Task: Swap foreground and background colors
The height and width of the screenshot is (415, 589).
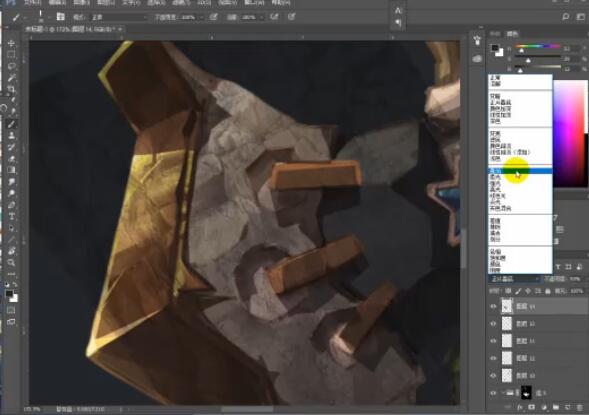Action: [15, 285]
